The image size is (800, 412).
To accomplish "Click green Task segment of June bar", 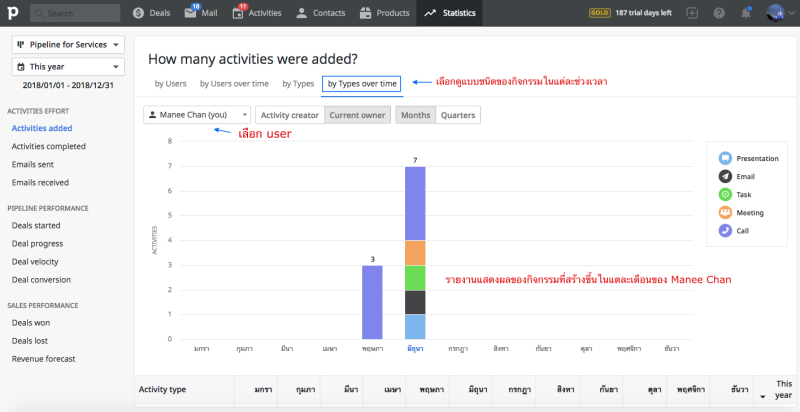I will click(x=415, y=278).
